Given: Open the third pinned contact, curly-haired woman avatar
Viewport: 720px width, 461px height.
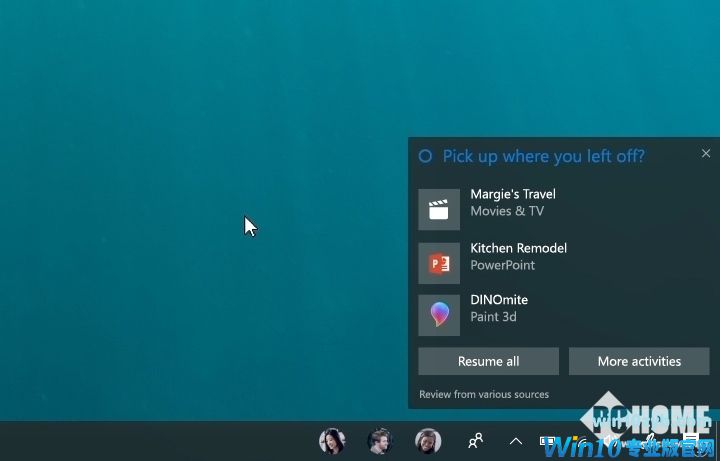Looking at the screenshot, I should click(428, 441).
